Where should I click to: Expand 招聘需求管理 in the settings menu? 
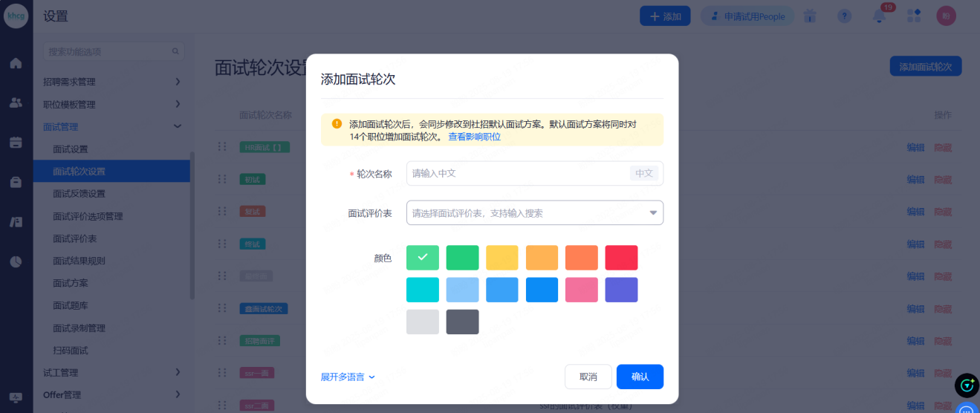pos(111,82)
